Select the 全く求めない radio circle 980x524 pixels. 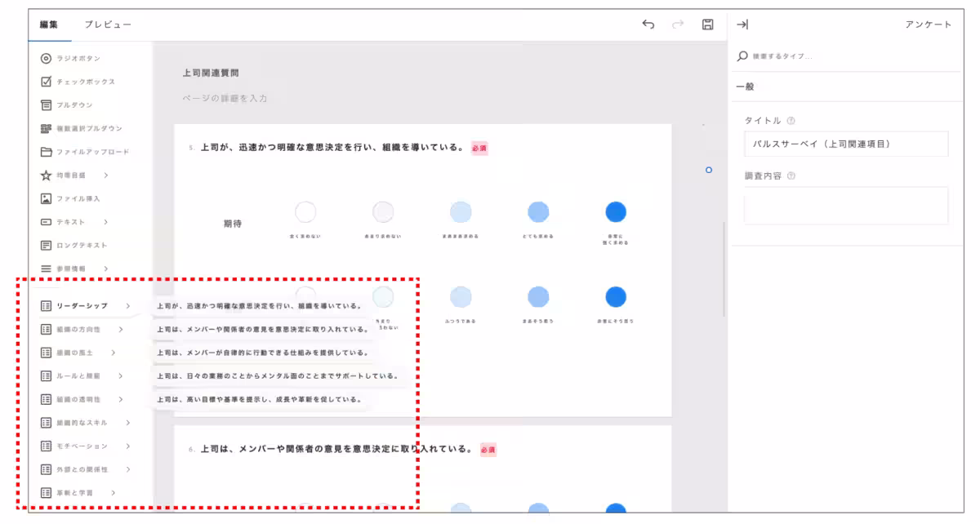coord(305,212)
